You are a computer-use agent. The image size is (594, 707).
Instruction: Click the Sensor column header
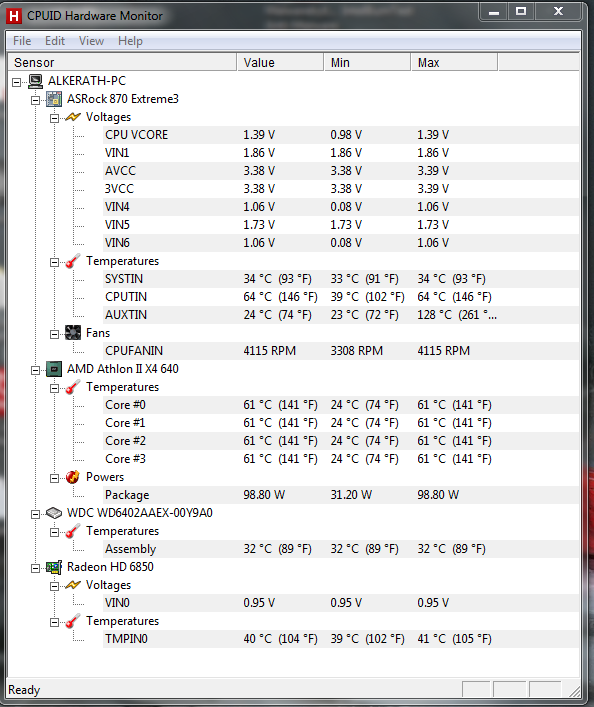click(x=122, y=62)
